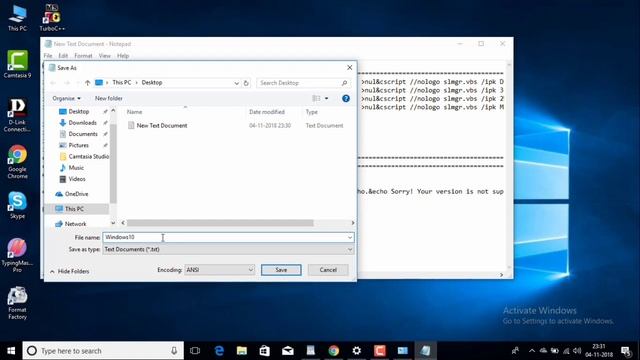This screenshot has width=640, height=360.
Task: Refresh the Desktop folder listing
Action: 246,83
